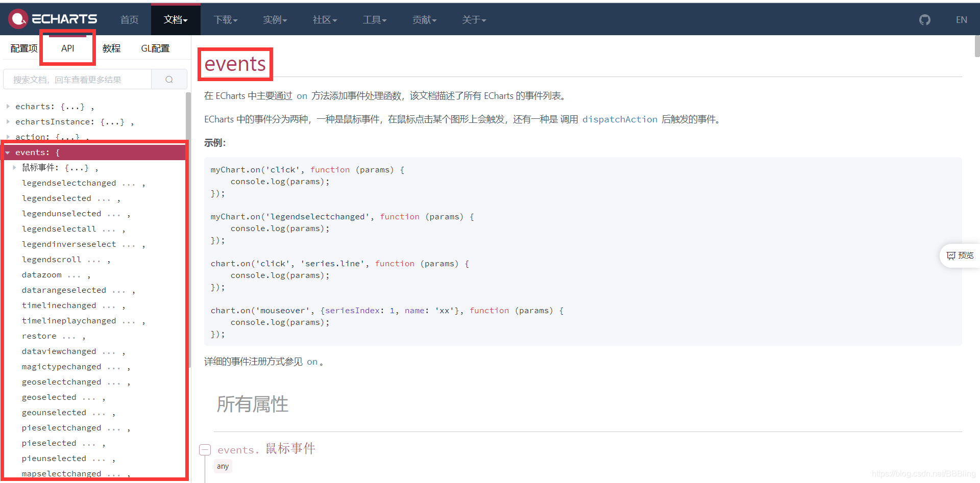Select timelinechanged in the tree
This screenshot has height=483, width=980.
(x=59, y=306)
